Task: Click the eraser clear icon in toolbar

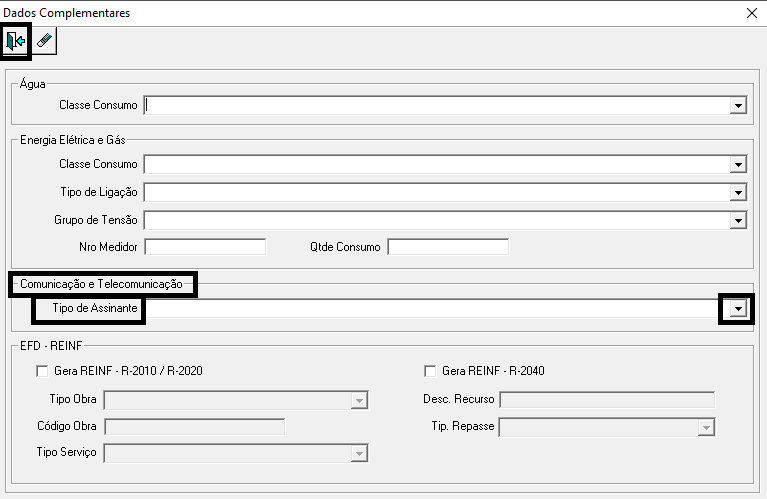Action: tap(45, 41)
